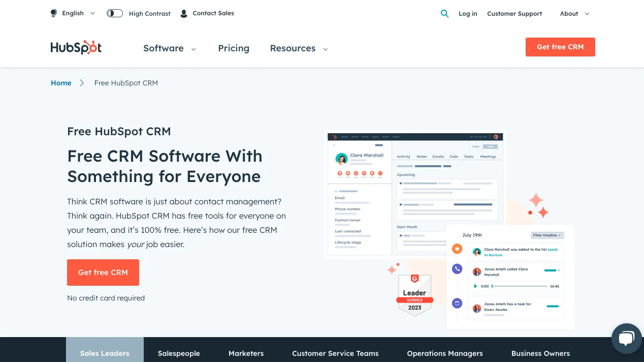Screen dimensions: 644x362
Task: Play the call recording at 0:00
Action: (x=476, y=286)
